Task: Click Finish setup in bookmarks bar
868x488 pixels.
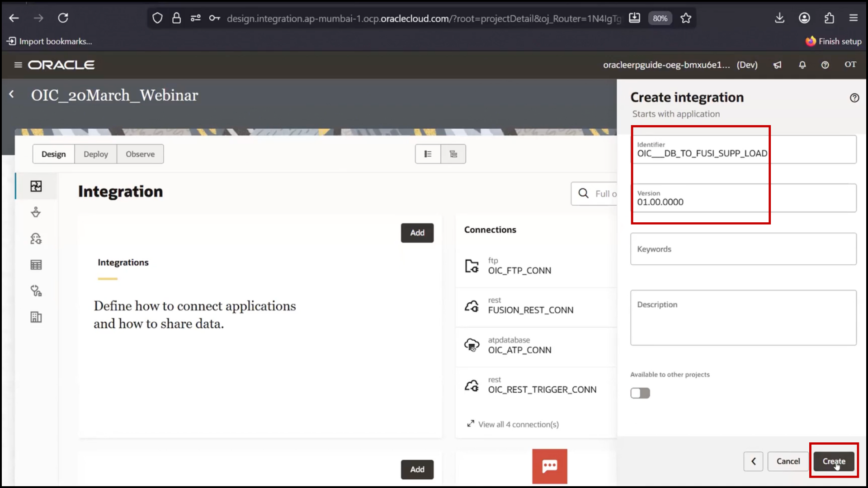Action: coord(833,41)
